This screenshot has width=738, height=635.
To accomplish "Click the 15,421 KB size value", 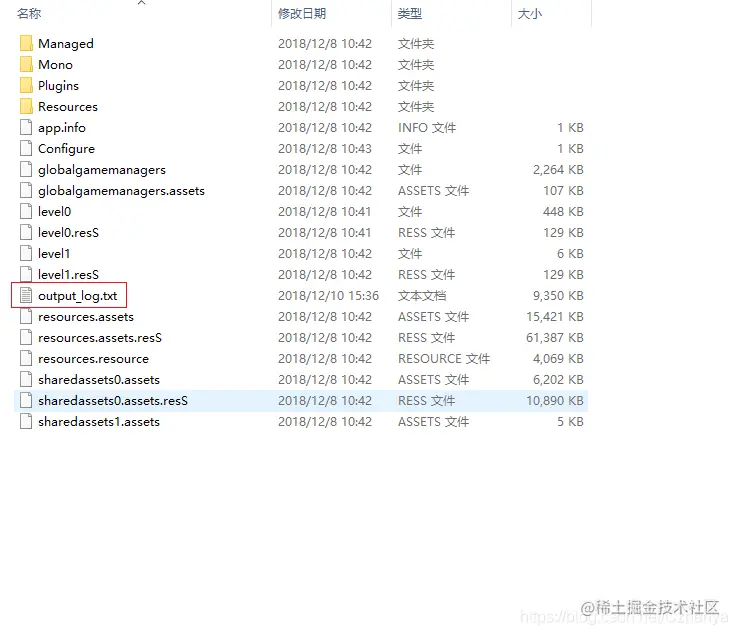I will (555, 317).
